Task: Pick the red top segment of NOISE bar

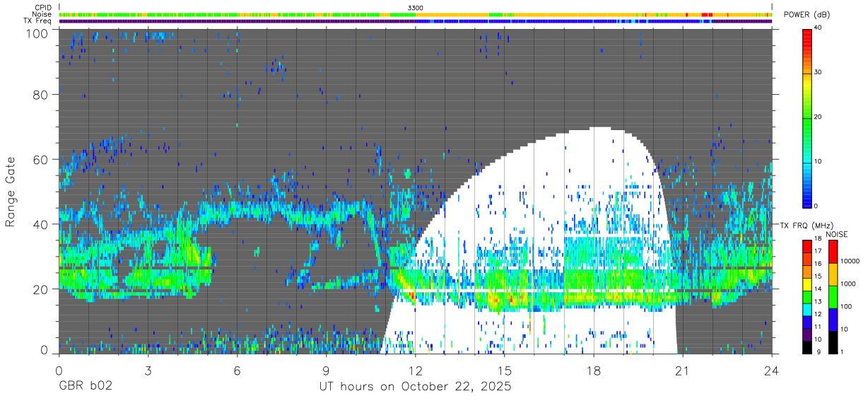Action: 832,251
